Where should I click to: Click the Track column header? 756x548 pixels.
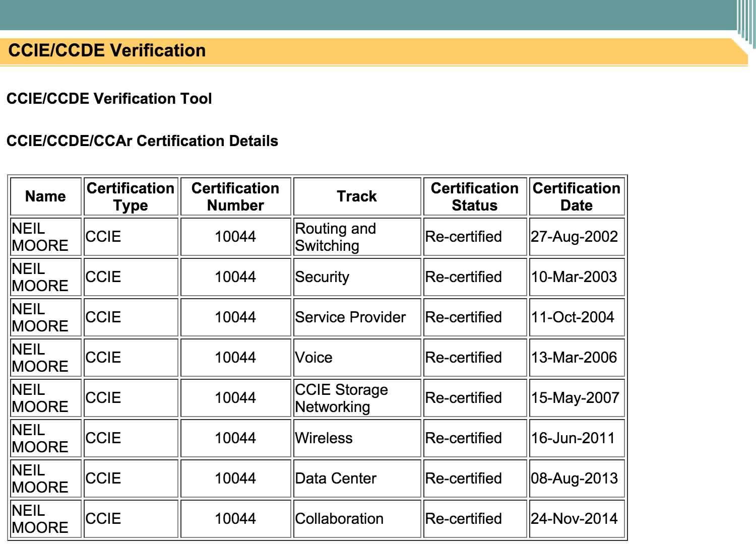click(x=357, y=196)
